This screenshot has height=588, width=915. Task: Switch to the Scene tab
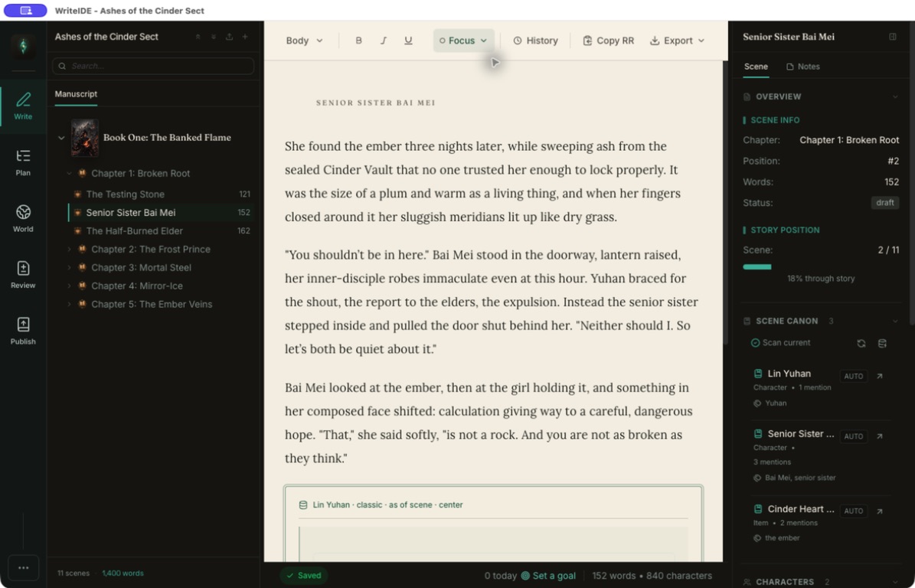pos(756,67)
